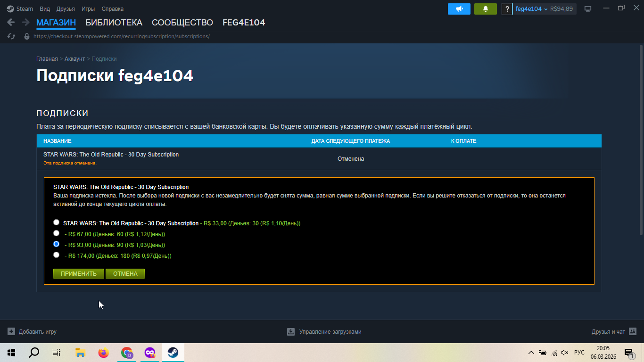This screenshot has width=644, height=362.
Task: Select the 30 Day R$ 33,00 option
Action: (x=57, y=222)
